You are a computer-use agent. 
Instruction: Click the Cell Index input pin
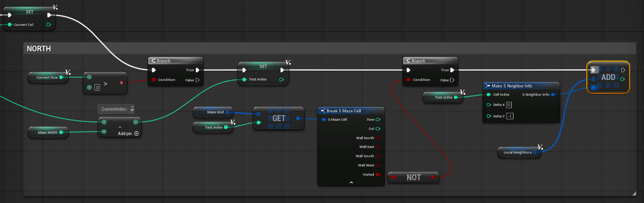[489, 94]
